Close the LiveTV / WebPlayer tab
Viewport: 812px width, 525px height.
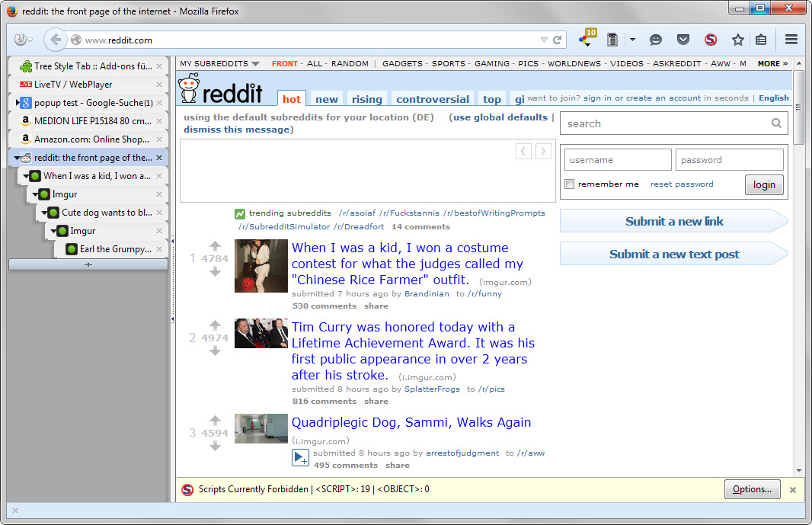tap(159, 85)
